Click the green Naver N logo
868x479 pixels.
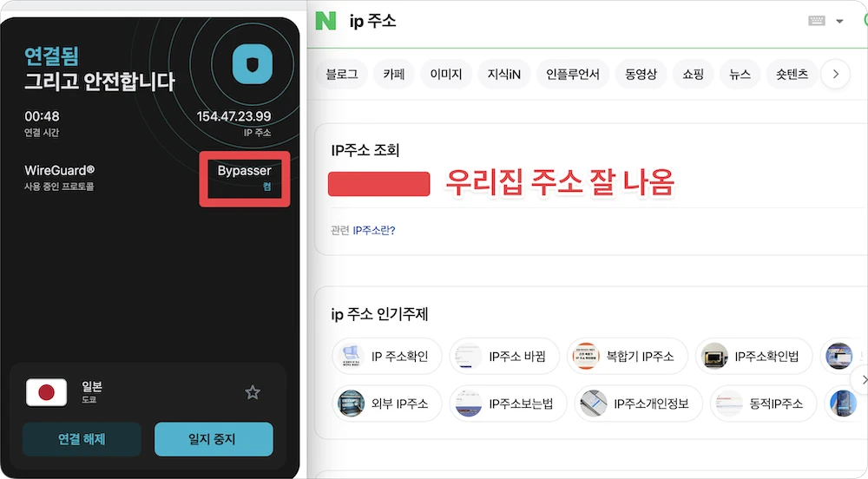pos(325,21)
